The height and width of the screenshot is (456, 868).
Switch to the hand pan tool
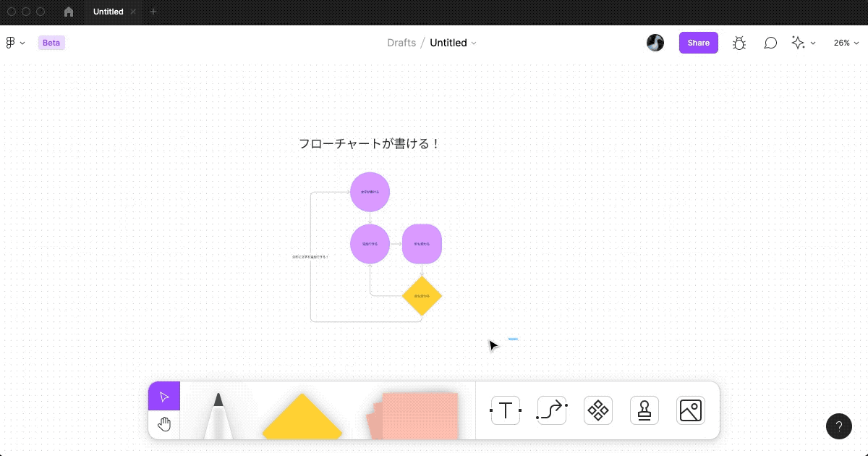(x=164, y=423)
